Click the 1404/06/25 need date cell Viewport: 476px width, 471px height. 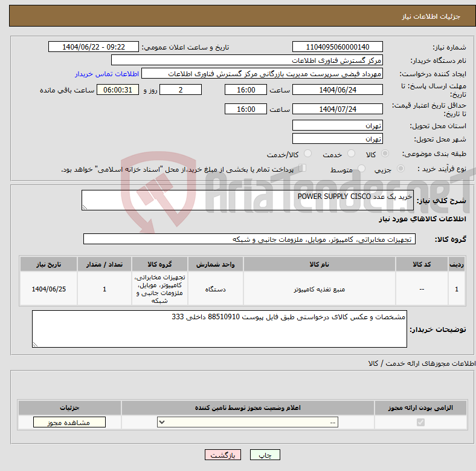click(48, 289)
